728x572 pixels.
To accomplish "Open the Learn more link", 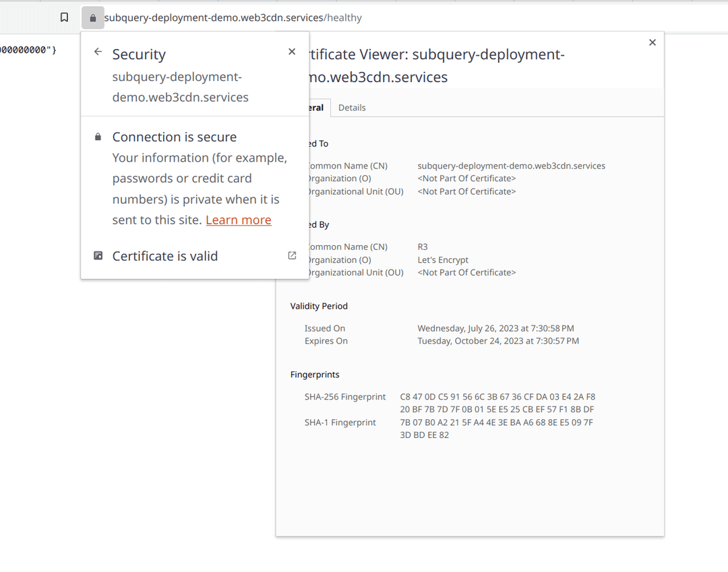I will pyautogui.click(x=238, y=220).
